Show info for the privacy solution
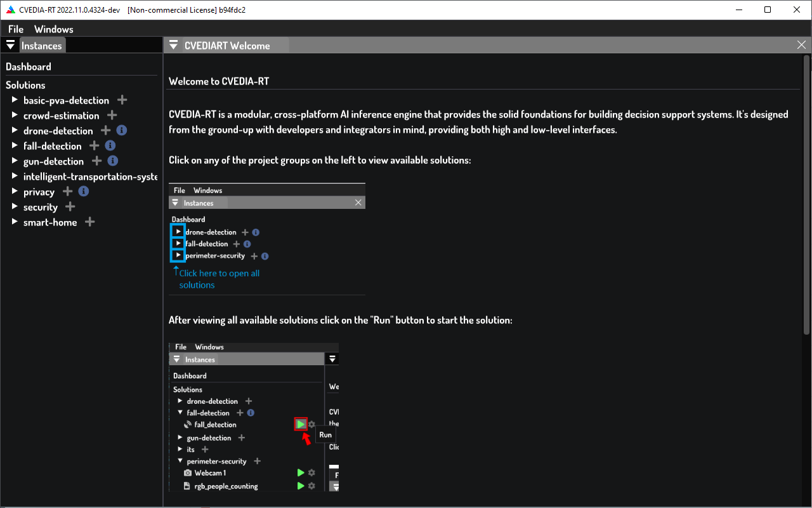This screenshot has width=812, height=508. point(83,192)
